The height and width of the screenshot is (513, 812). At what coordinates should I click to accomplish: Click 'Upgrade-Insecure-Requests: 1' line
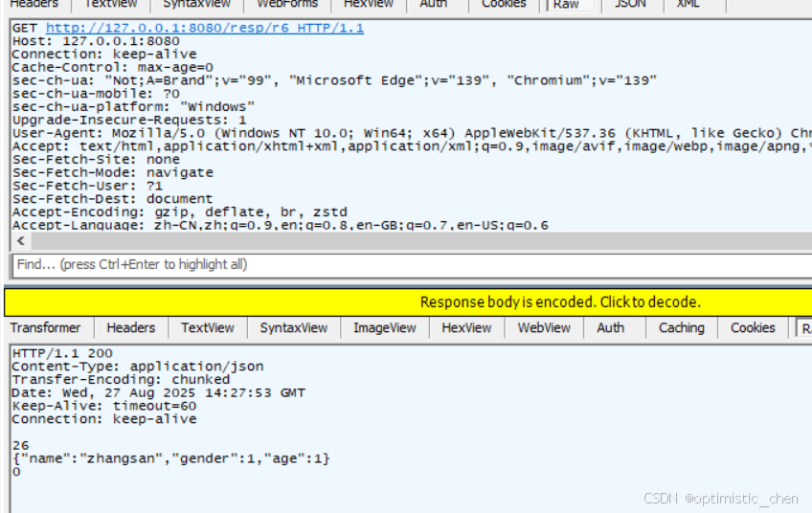tap(129, 120)
